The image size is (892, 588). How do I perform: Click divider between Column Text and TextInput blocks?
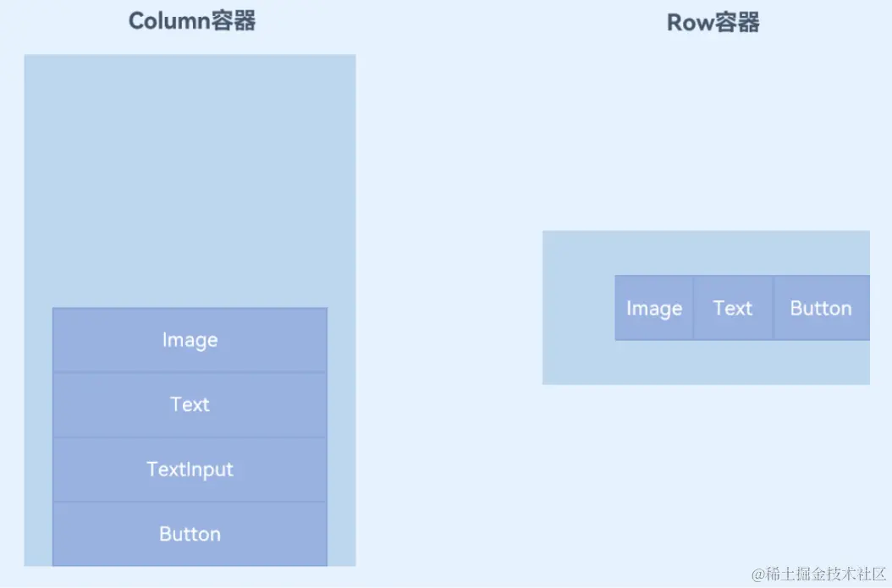coord(190,437)
